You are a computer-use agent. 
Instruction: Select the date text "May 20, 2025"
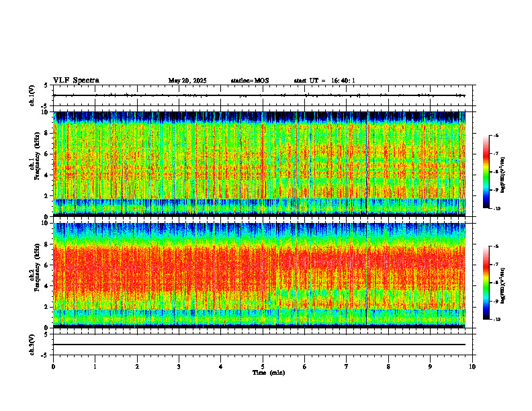[187, 81]
